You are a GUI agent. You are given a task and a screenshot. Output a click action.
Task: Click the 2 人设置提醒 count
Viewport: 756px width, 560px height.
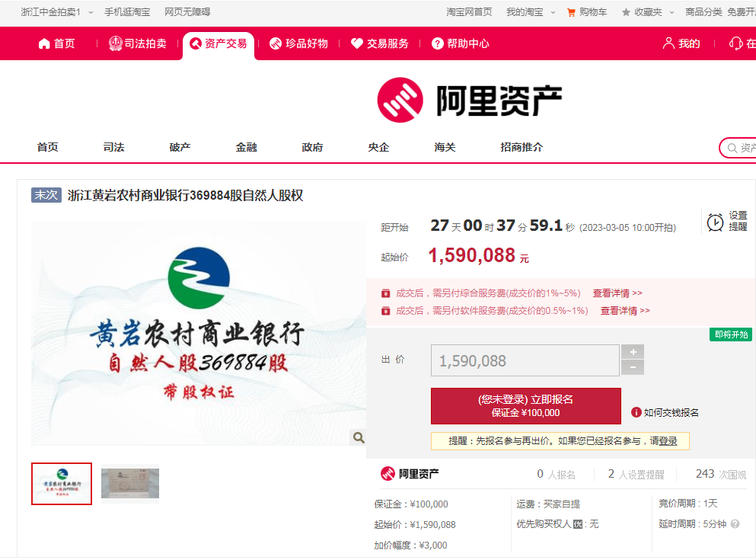coord(636,474)
